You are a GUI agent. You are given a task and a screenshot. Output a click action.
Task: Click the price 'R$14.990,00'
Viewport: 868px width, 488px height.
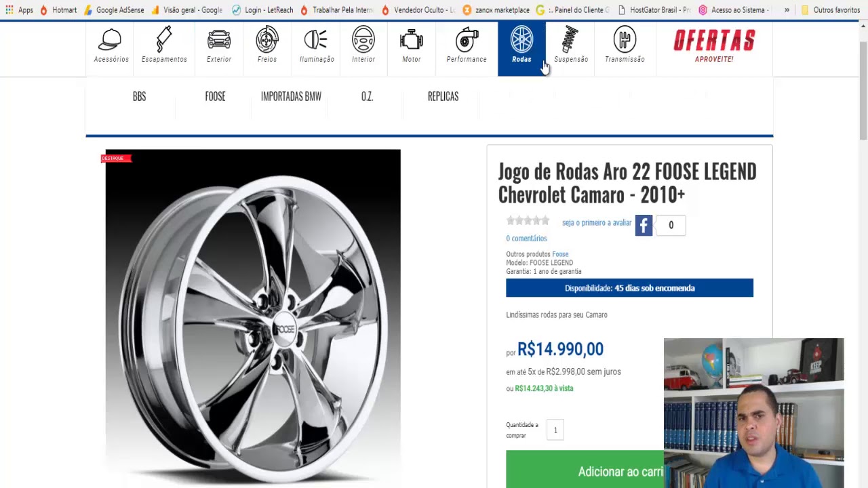(560, 349)
